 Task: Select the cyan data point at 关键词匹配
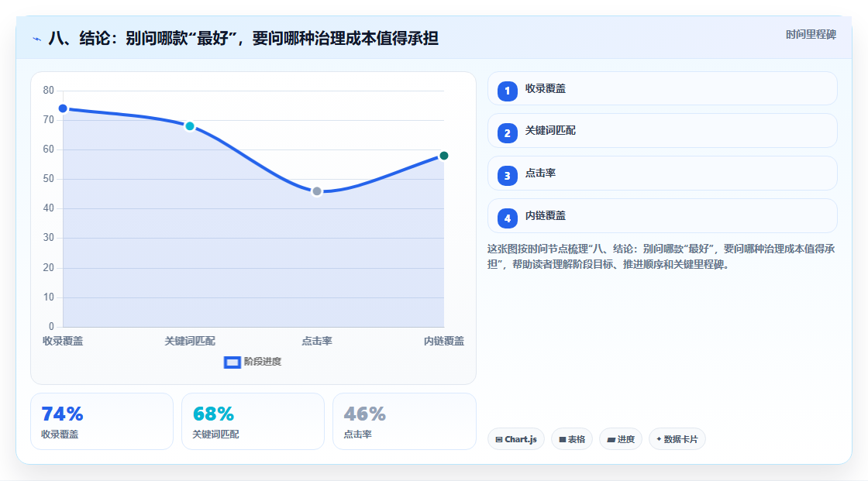point(190,126)
